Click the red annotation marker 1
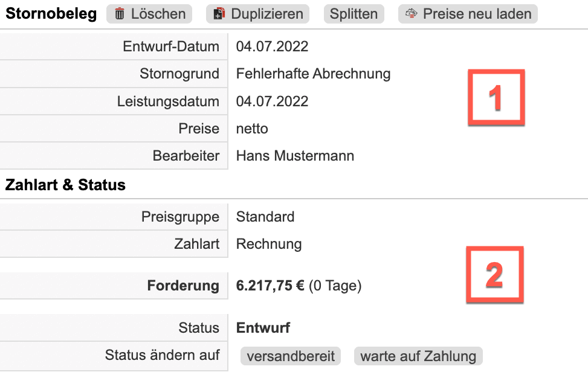 tap(496, 98)
